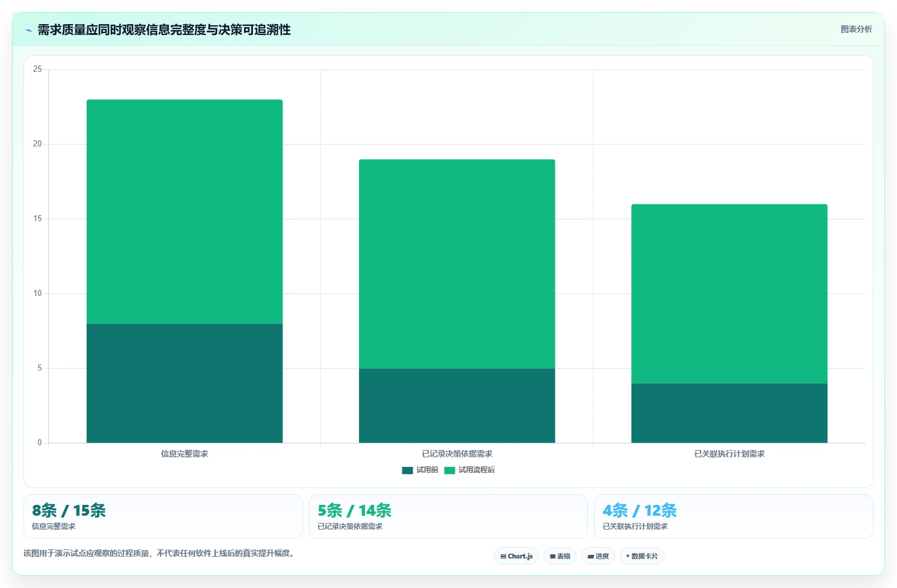897x588 pixels.
Task: Click the green 试用流程后 bar for 已记录决策依据需求
Action: (457, 264)
